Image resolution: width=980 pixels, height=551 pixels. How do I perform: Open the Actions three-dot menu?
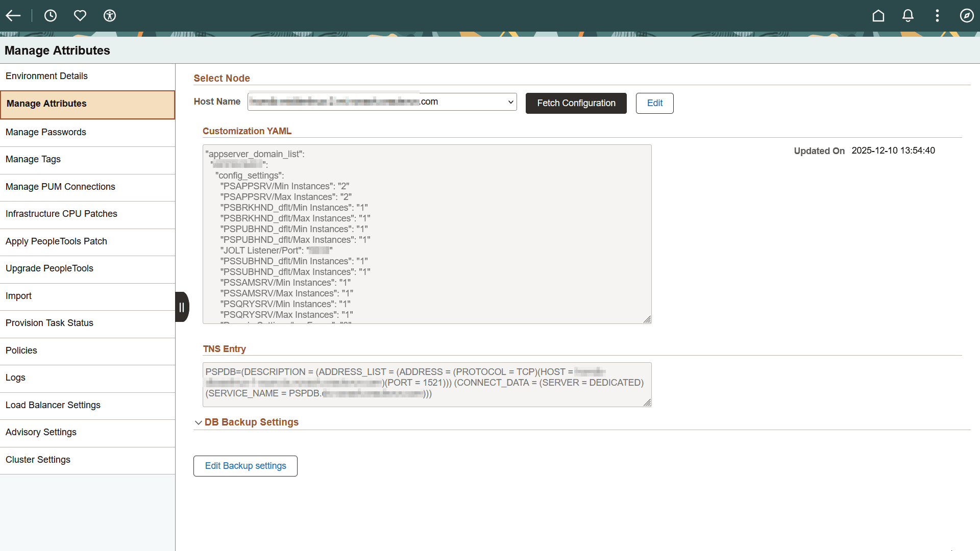point(938,15)
